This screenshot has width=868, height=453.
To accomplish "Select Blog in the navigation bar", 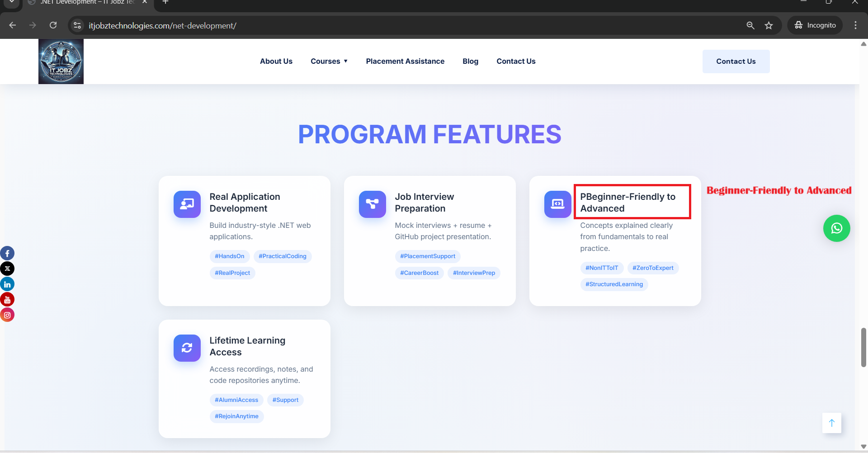I will pyautogui.click(x=470, y=61).
